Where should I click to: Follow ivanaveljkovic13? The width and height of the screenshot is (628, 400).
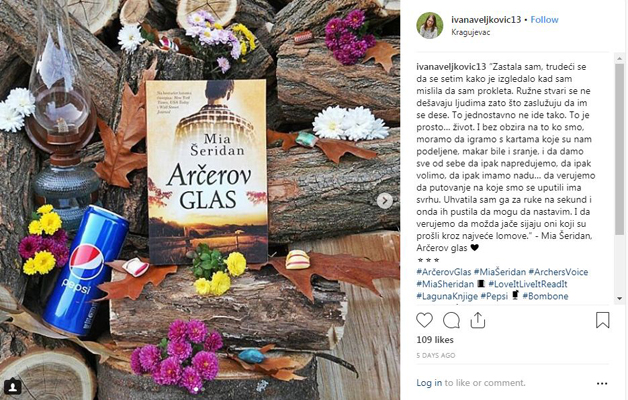[x=544, y=20]
